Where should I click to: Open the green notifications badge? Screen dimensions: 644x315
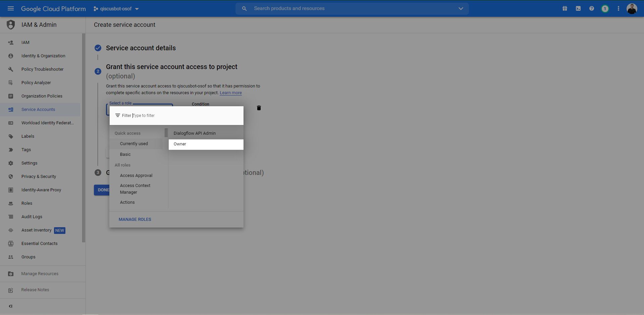point(605,9)
